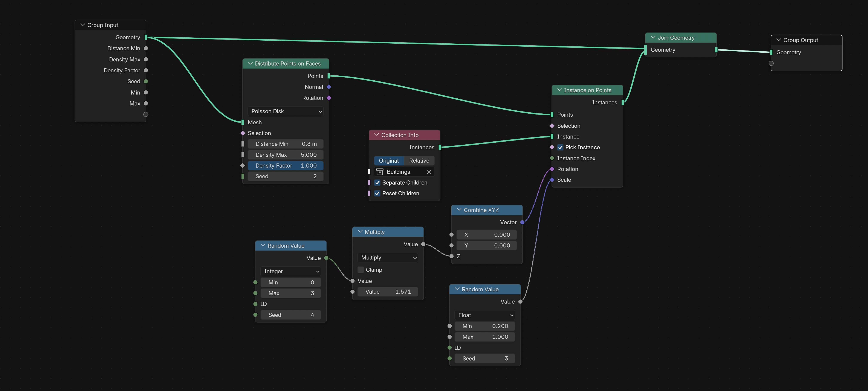Screen dimensions: 868x391
Task: Click the Distance Min 0.8 m field
Action: [x=285, y=144]
